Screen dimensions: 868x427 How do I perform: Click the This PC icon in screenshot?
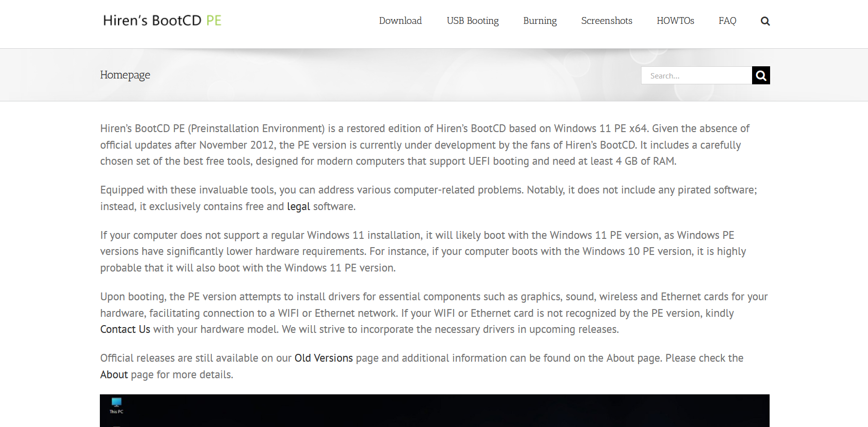click(116, 405)
